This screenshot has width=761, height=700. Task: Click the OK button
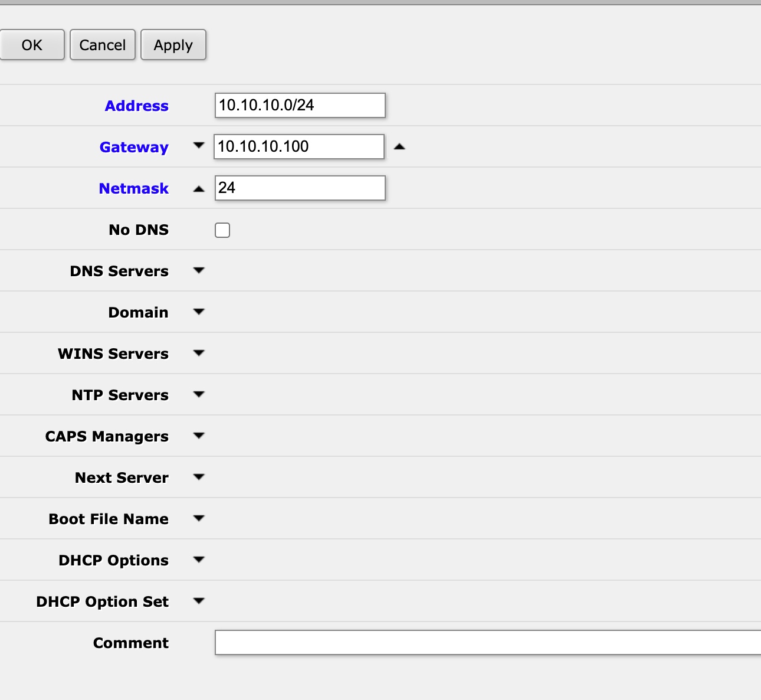tap(32, 45)
